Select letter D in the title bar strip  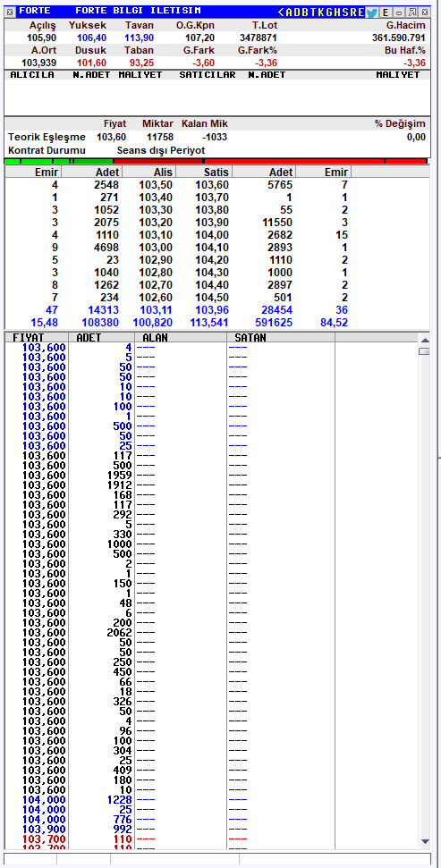[x=297, y=12]
